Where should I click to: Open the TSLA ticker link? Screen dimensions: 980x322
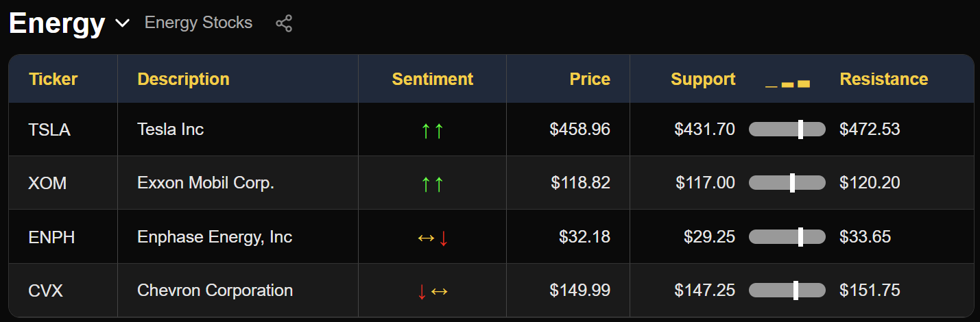pos(49,129)
